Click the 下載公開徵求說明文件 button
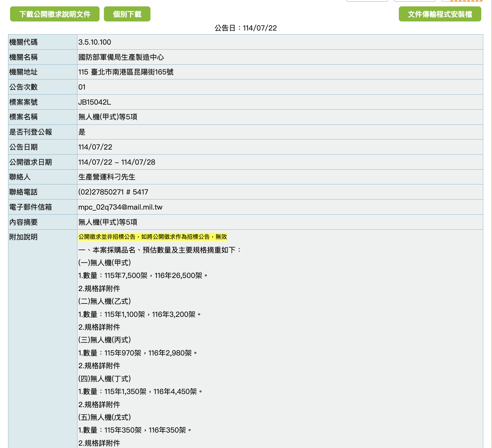This screenshot has width=492, height=448. [55, 14]
